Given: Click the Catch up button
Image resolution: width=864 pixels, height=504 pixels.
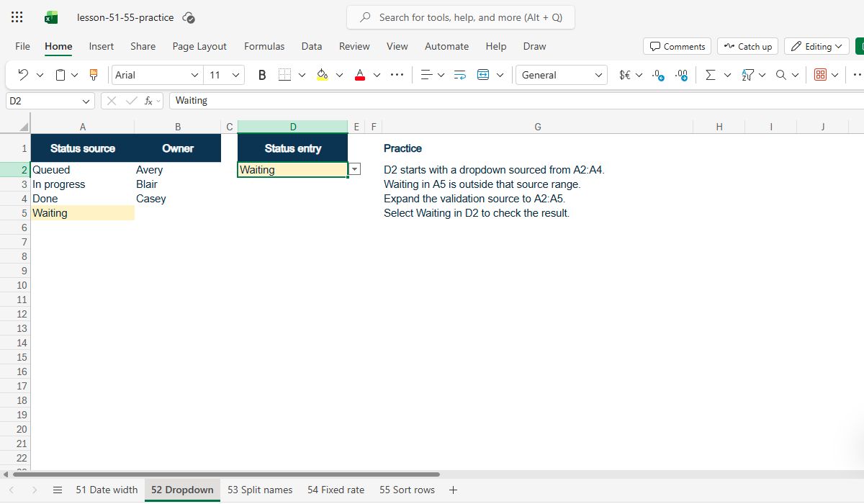Looking at the screenshot, I should click(747, 46).
